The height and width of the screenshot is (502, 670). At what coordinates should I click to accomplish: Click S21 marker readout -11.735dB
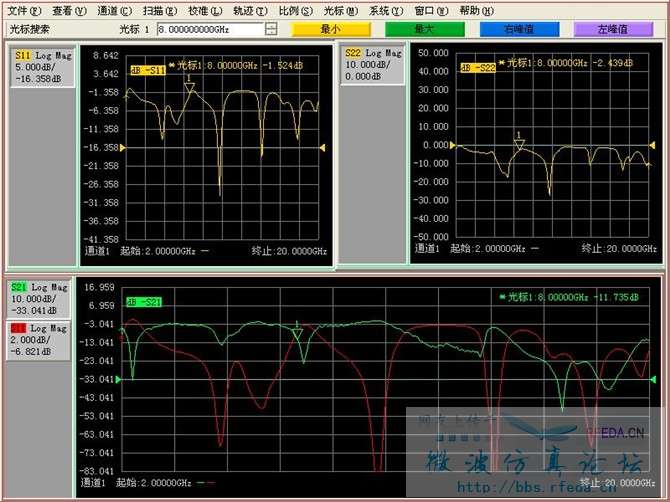point(616,297)
